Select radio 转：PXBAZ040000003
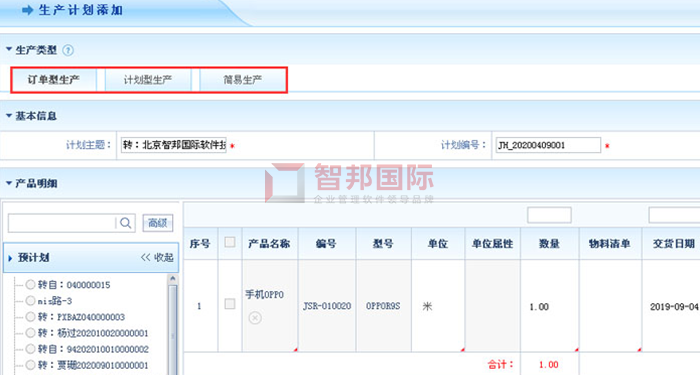 30,317
